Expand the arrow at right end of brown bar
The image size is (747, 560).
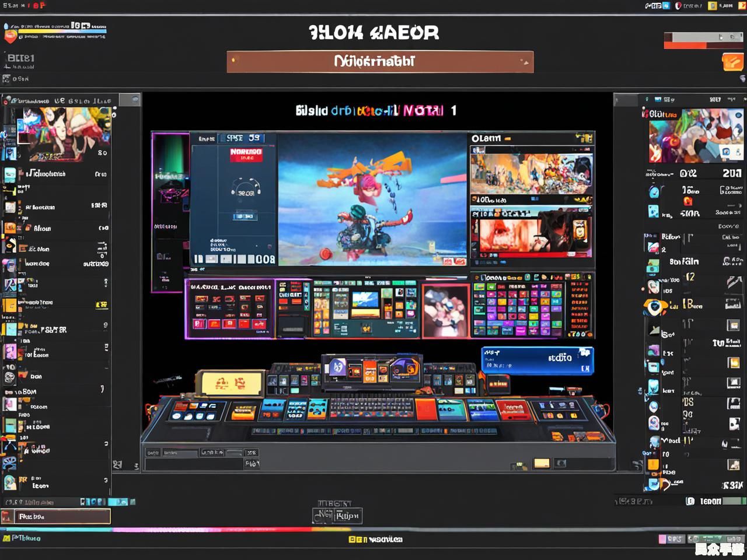click(523, 61)
